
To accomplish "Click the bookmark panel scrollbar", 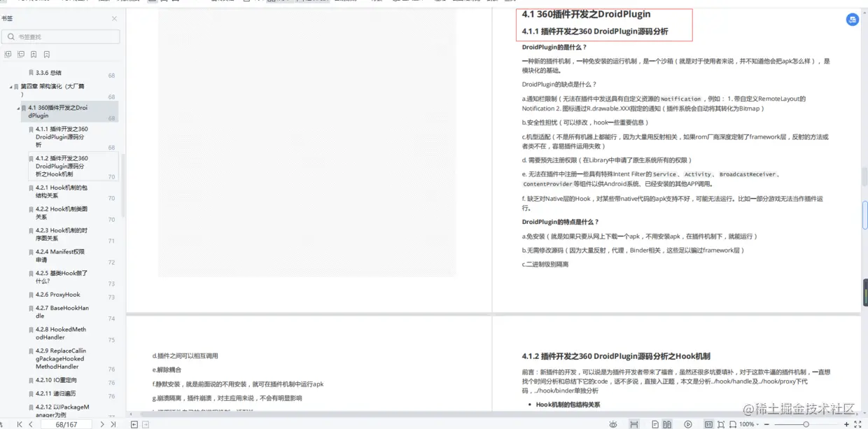I will 124,185.
